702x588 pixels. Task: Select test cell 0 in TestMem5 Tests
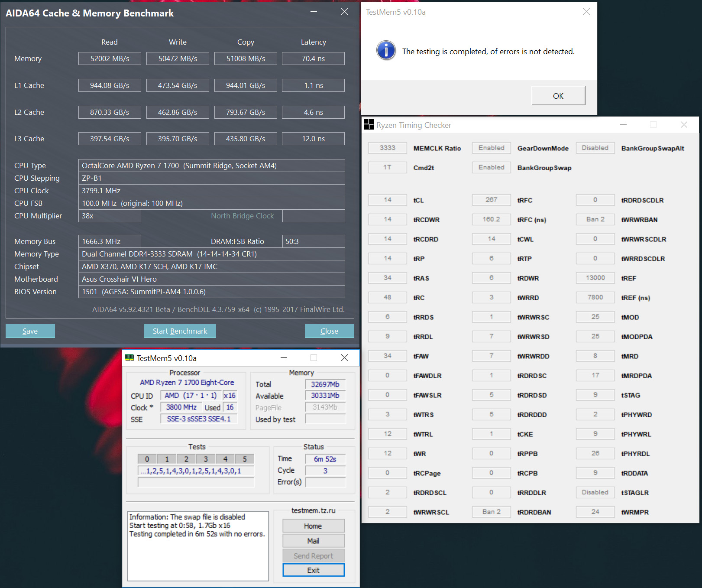(147, 459)
